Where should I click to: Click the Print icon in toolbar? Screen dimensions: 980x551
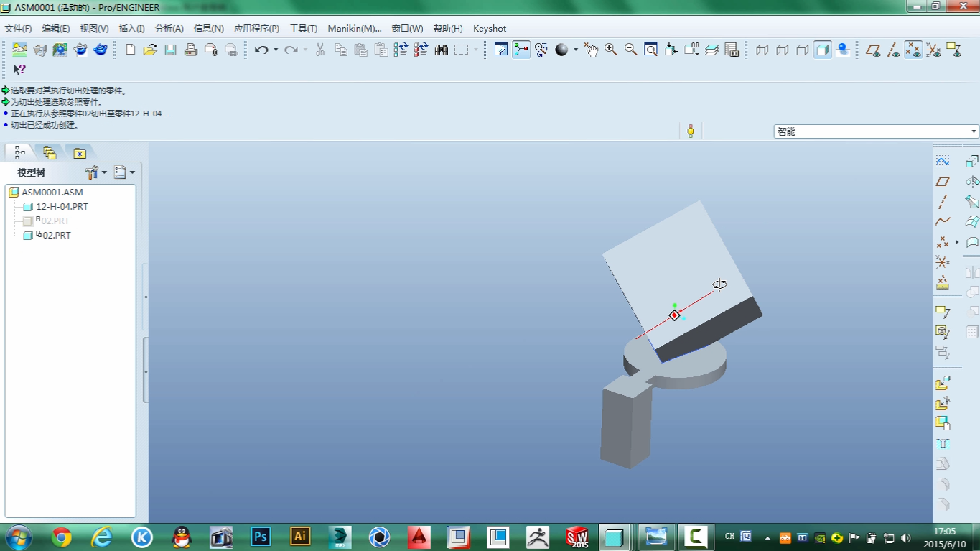coord(190,50)
